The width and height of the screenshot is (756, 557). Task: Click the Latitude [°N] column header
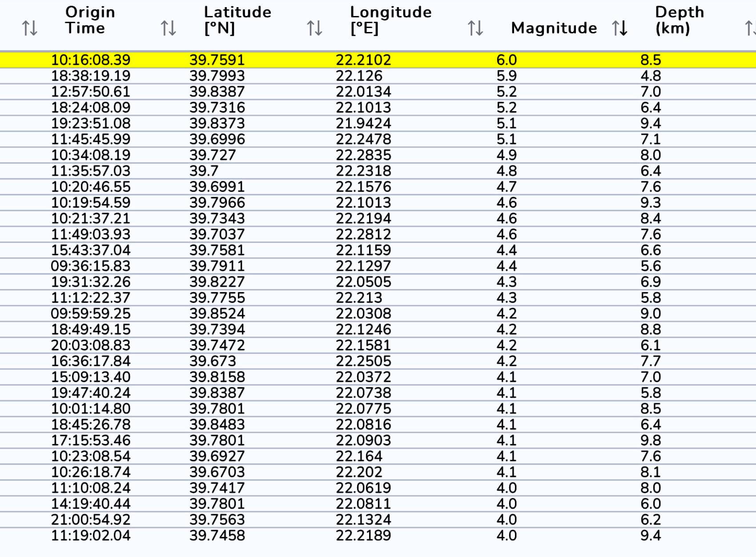237,20
